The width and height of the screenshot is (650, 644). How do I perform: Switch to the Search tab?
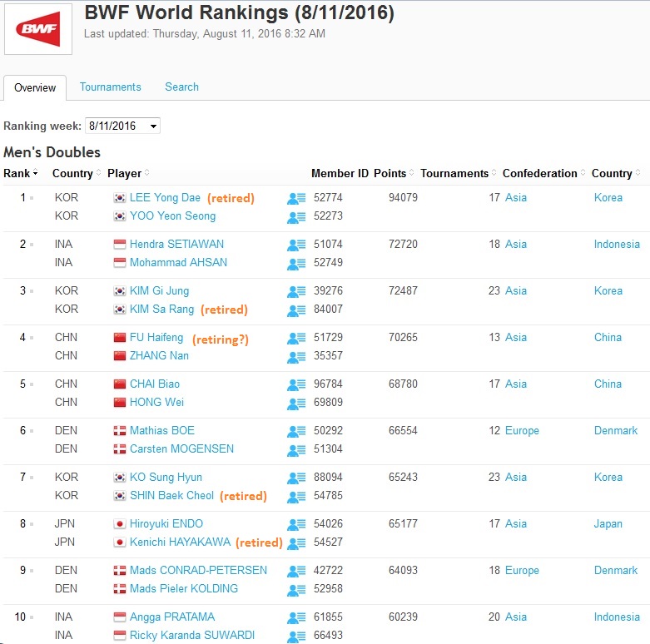pyautogui.click(x=181, y=87)
